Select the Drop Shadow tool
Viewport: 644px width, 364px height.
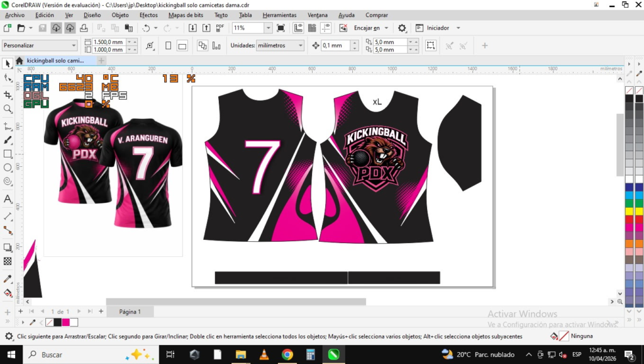coord(8,247)
